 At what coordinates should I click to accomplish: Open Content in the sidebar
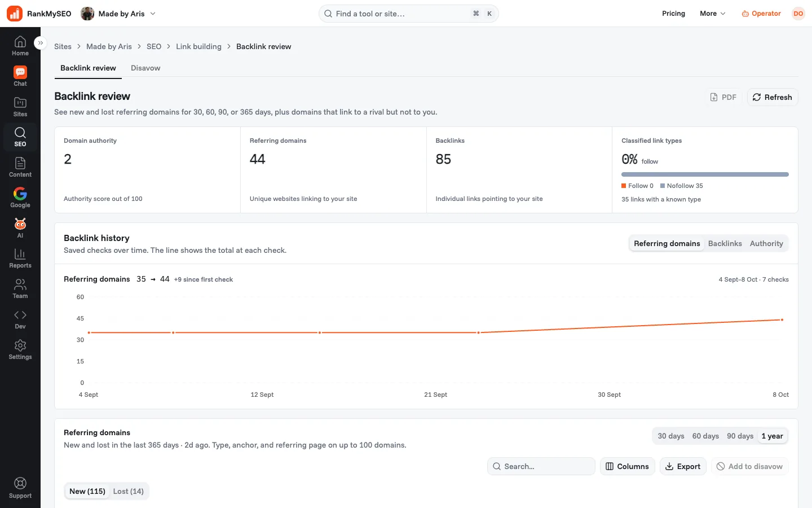click(20, 167)
